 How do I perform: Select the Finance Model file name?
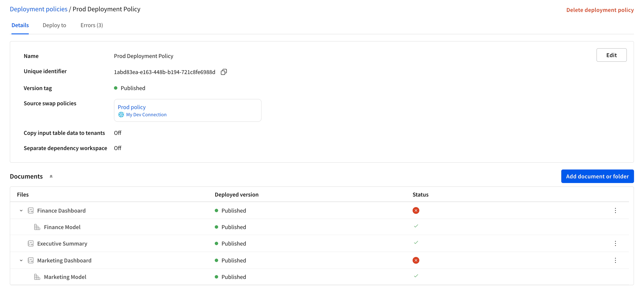[62, 227]
